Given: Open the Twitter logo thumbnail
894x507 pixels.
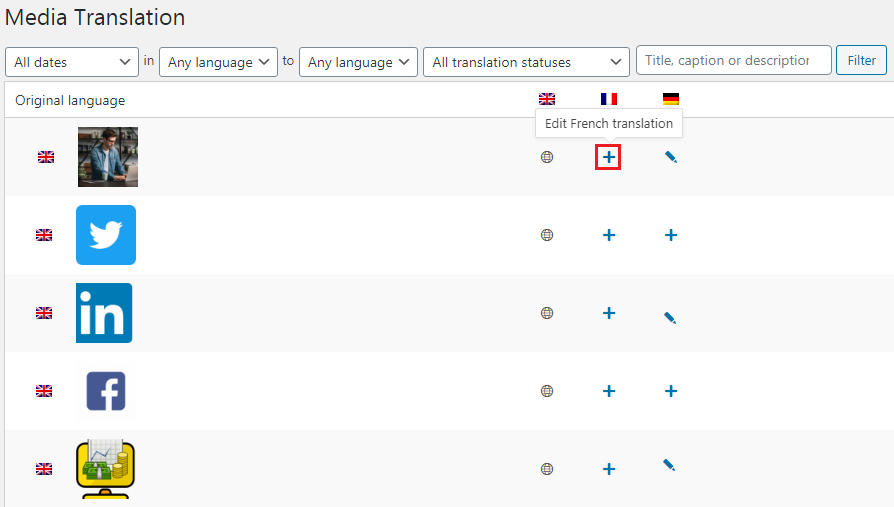Looking at the screenshot, I should point(106,235).
